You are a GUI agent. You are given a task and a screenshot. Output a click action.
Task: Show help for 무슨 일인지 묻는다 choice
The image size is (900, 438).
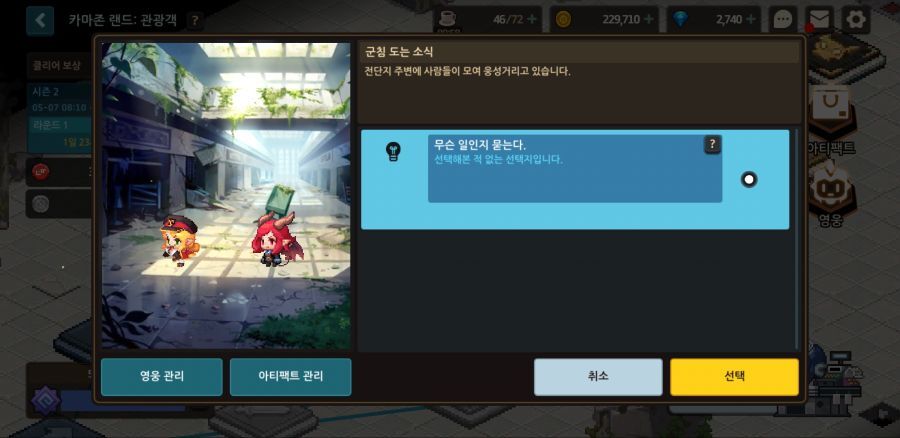click(x=712, y=144)
